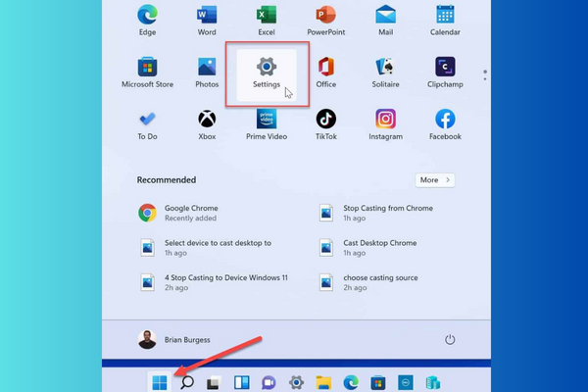Open recommended Google Chrome item
The width and height of the screenshot is (588, 392).
(178, 213)
